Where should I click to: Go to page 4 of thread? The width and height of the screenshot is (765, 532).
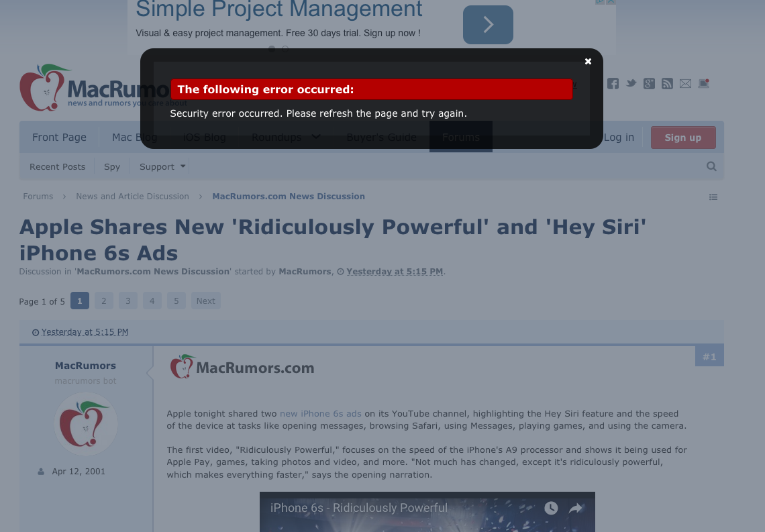tap(152, 301)
